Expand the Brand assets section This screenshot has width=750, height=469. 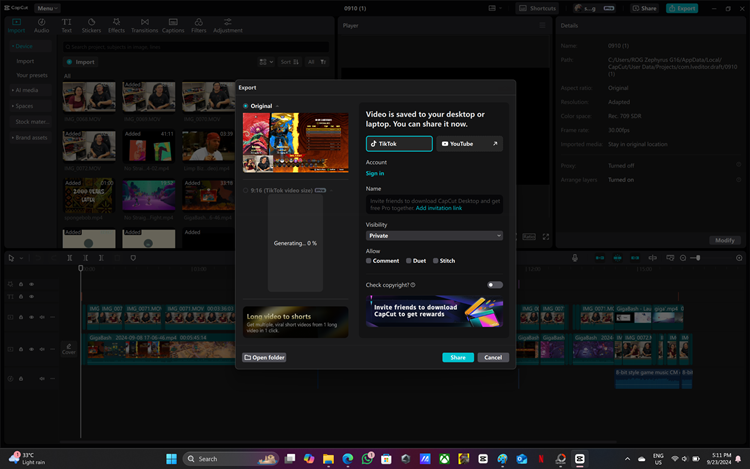pos(30,138)
